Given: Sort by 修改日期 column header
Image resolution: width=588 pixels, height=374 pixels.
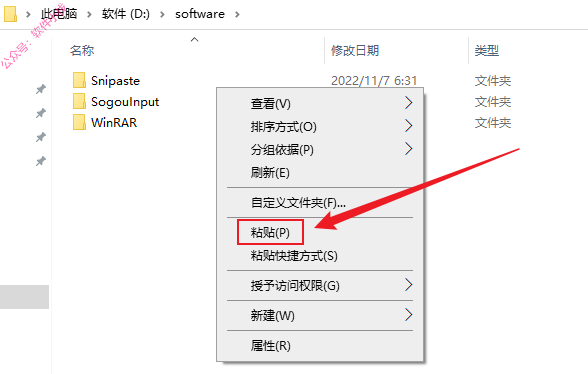Looking at the screenshot, I should [355, 50].
